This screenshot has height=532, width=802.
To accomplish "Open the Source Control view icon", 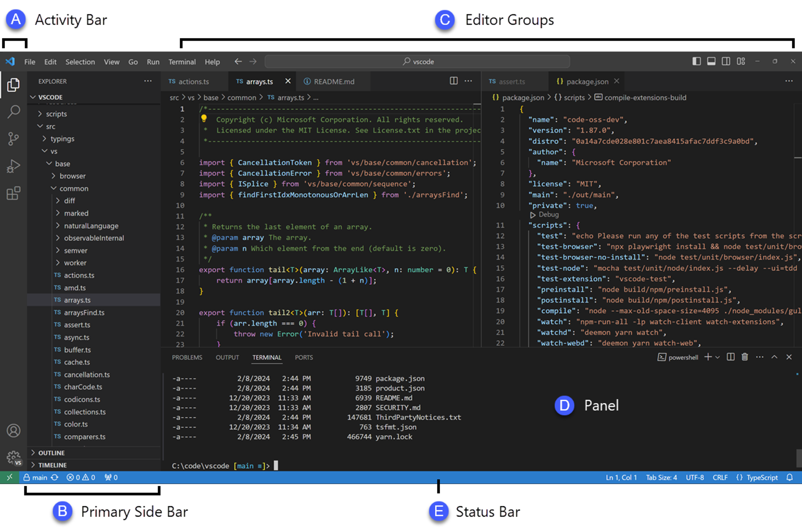I will [x=14, y=138].
